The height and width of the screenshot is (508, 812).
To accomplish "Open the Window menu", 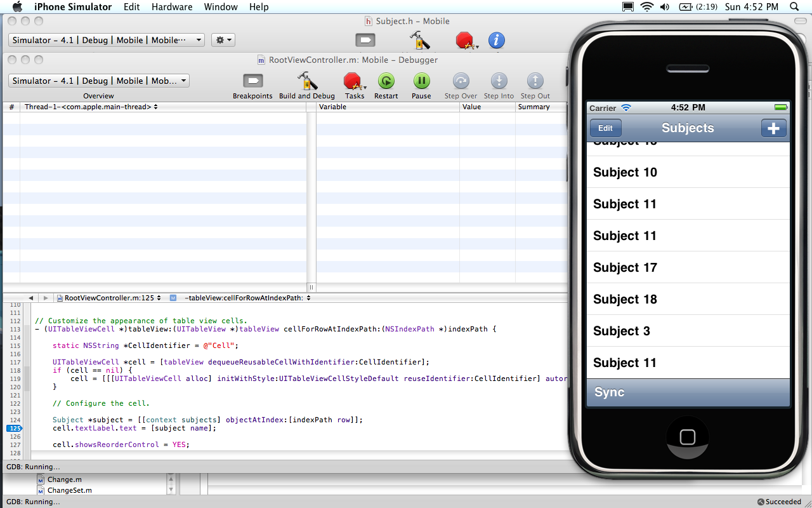I will click(x=221, y=7).
